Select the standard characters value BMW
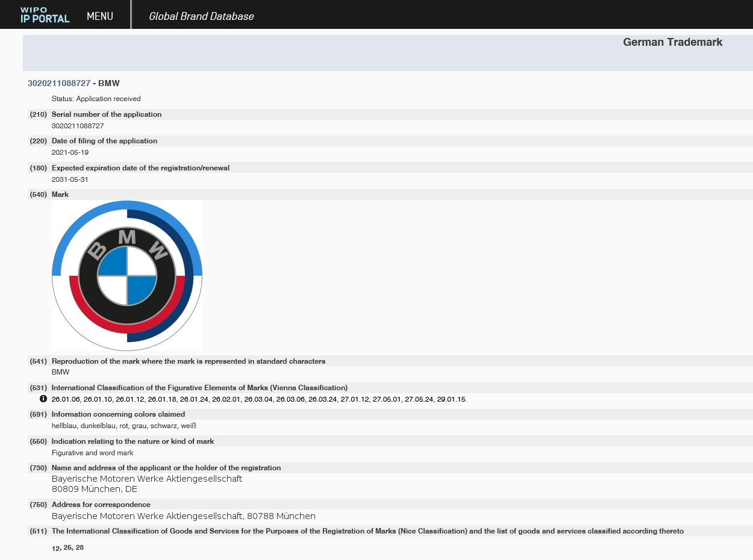 [x=60, y=372]
